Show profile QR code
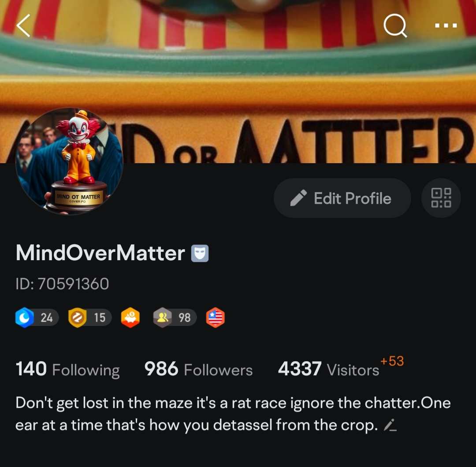Viewport: 476px width, 467px height. (441, 198)
